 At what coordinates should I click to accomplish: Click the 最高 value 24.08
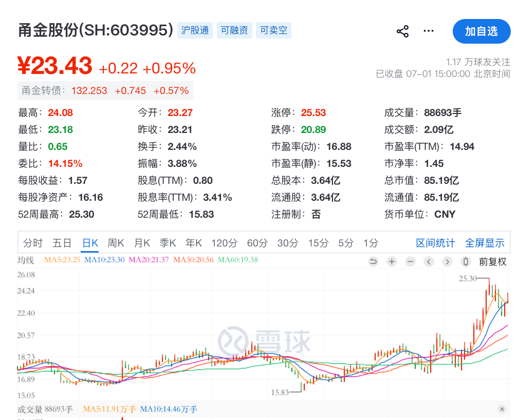click(60, 113)
